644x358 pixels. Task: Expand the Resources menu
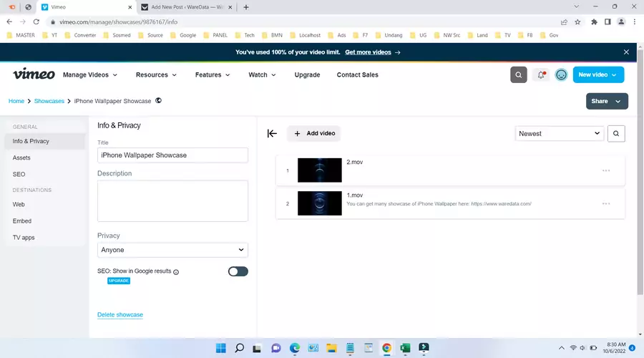(x=156, y=74)
